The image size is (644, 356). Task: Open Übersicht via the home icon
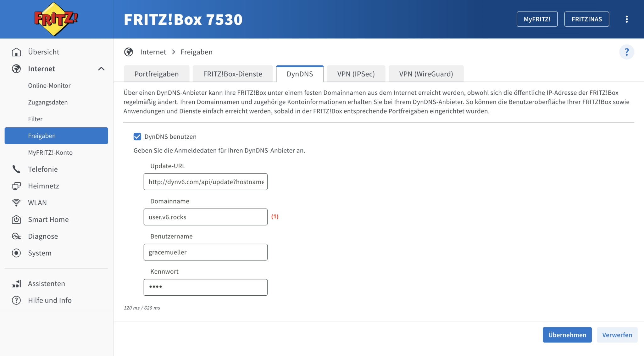(x=16, y=52)
